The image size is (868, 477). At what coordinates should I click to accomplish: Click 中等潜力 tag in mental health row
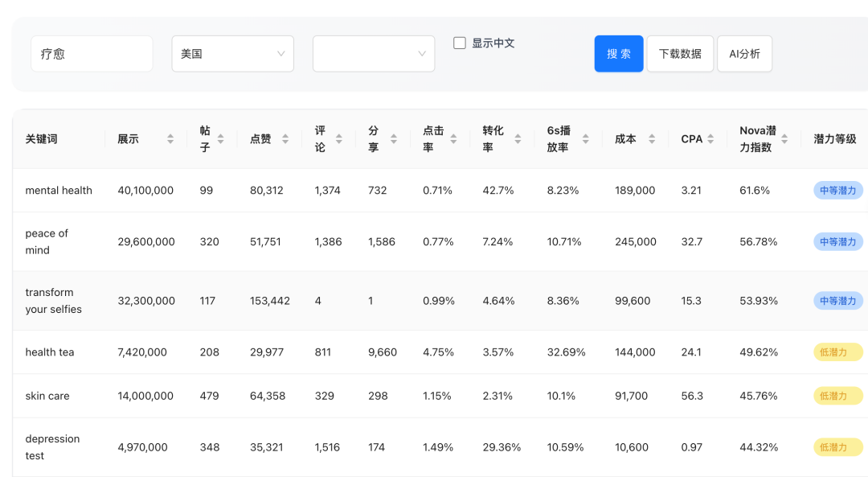(837, 190)
